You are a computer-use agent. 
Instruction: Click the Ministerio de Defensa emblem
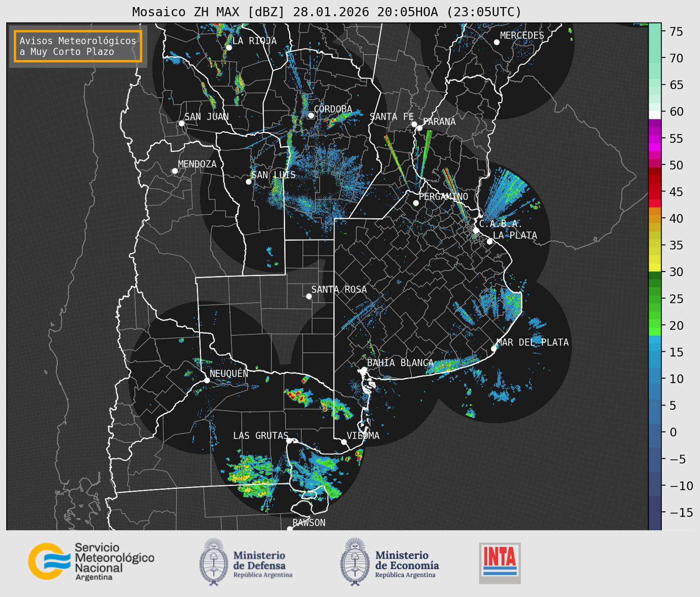coord(213,561)
